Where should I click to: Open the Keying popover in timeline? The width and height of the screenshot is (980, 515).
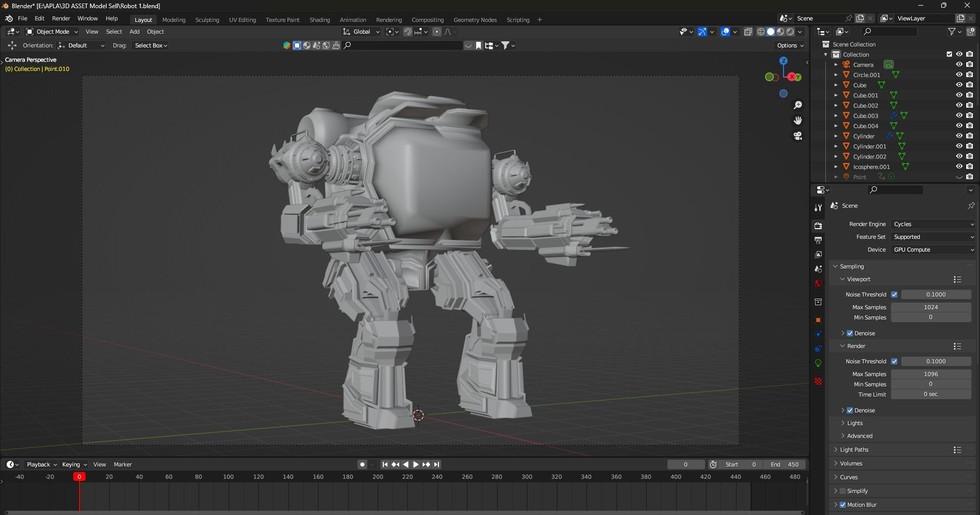click(74, 464)
